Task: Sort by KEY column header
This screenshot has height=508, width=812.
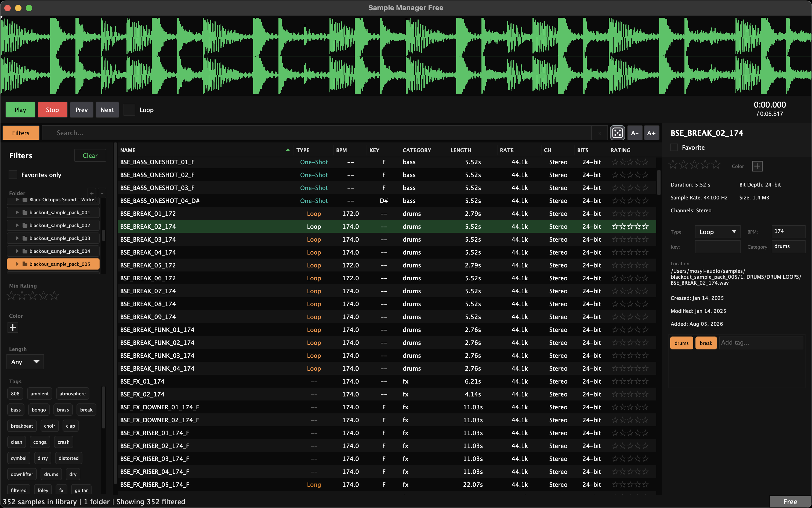Action: point(374,150)
